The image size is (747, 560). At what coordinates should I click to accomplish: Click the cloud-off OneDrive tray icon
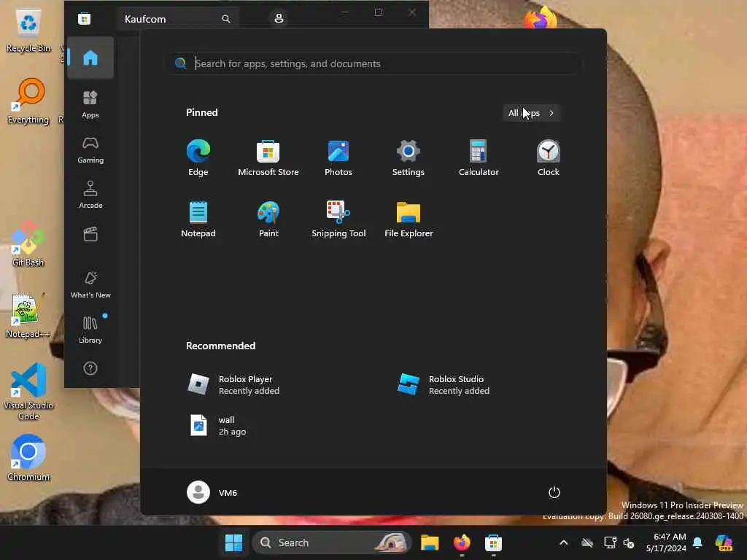(587, 542)
